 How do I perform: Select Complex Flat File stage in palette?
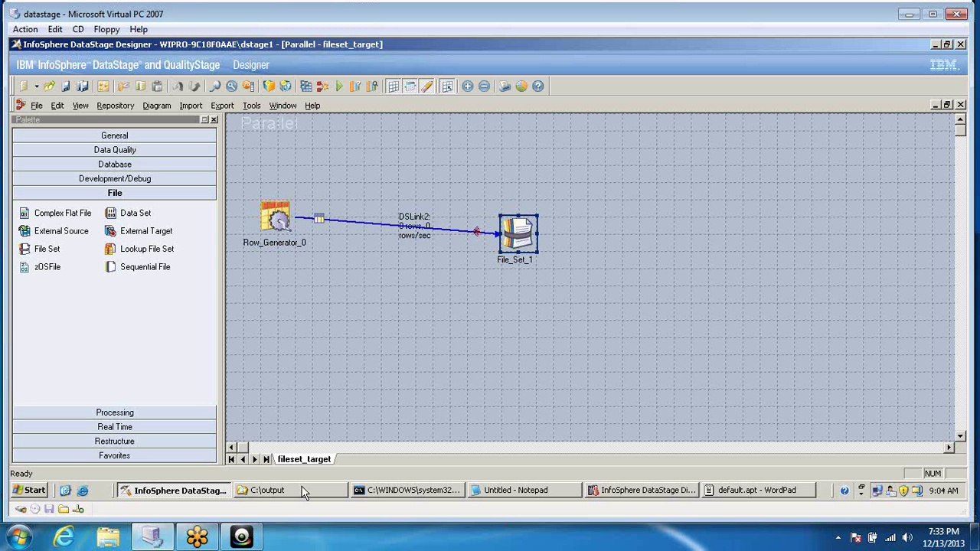(54, 213)
